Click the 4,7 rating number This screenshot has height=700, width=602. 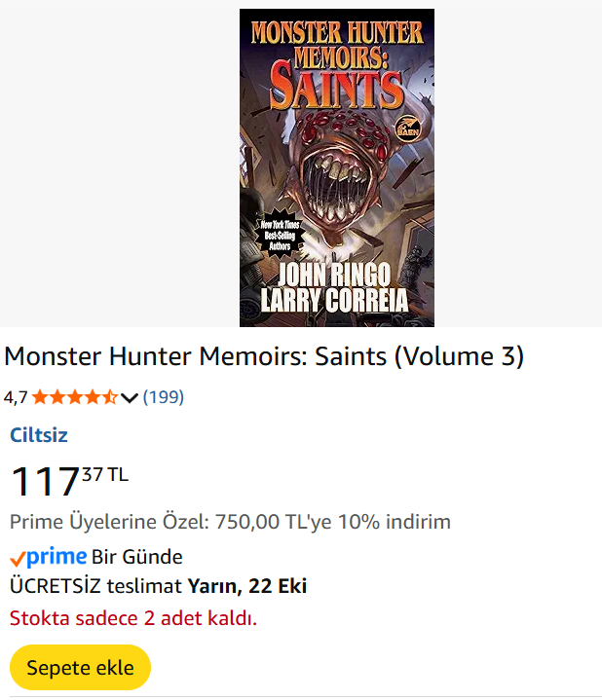pos(16,397)
